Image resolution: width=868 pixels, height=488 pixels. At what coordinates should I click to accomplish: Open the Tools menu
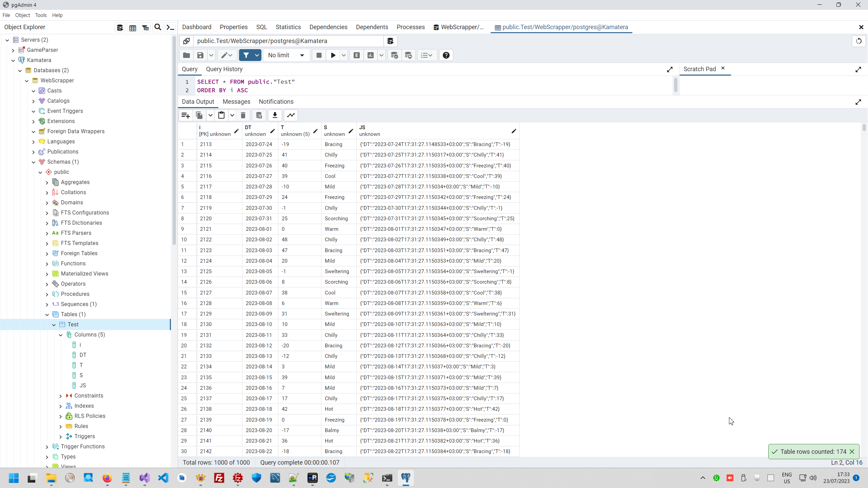pyautogui.click(x=41, y=15)
